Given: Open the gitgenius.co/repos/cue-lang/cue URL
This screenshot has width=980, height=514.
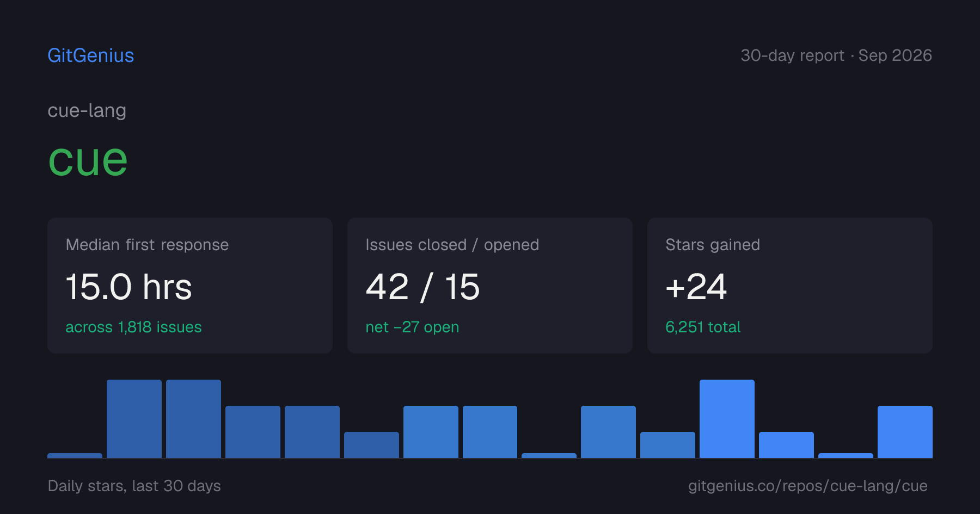Looking at the screenshot, I should tap(808, 486).
